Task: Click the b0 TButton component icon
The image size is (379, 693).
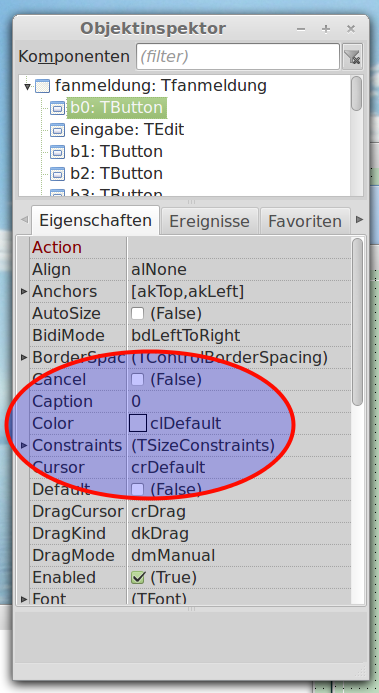Action: pos(57,108)
